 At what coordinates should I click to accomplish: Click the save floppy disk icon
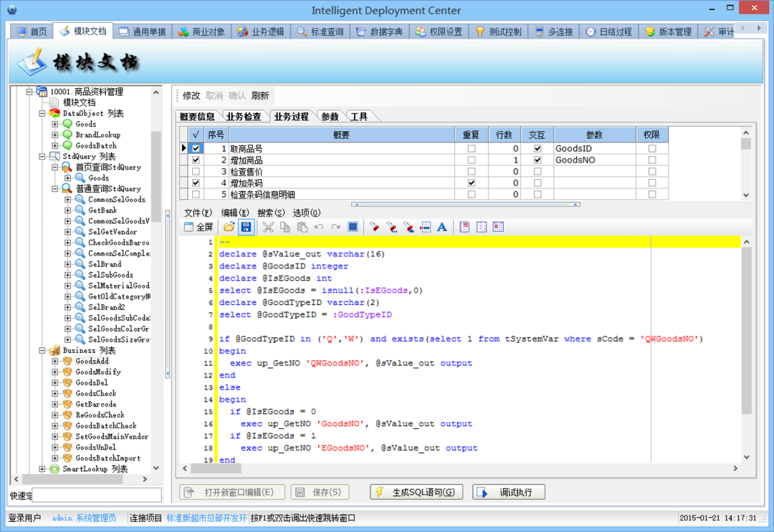point(246,227)
